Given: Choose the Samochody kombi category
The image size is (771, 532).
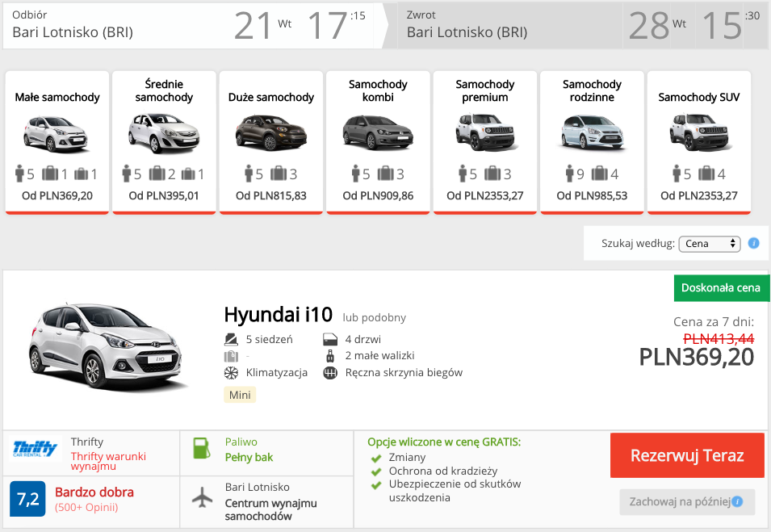Looking at the screenshot, I should [x=378, y=142].
